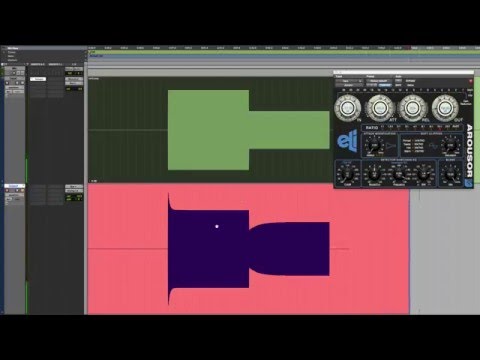Click the Attack Modification knob

(x=374, y=145)
